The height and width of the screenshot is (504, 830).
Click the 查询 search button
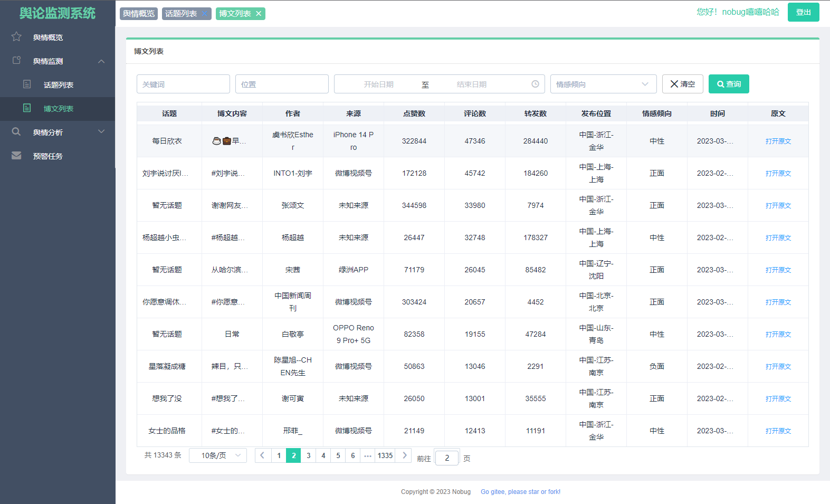pos(729,84)
